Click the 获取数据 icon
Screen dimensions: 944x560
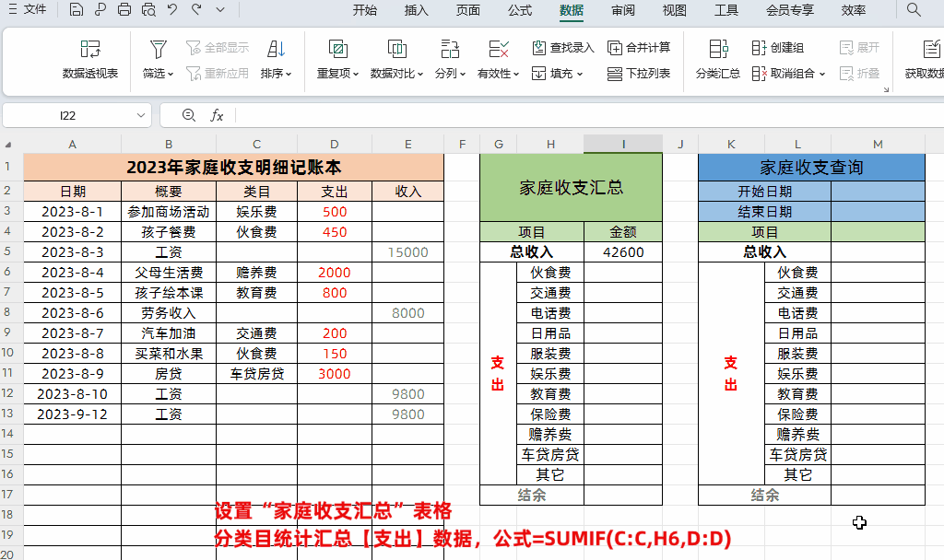(x=931, y=48)
